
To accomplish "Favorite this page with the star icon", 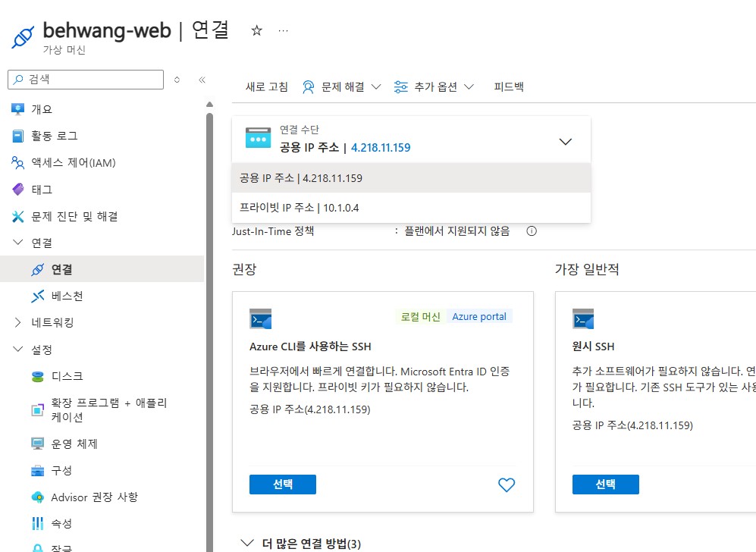I will [x=256, y=31].
